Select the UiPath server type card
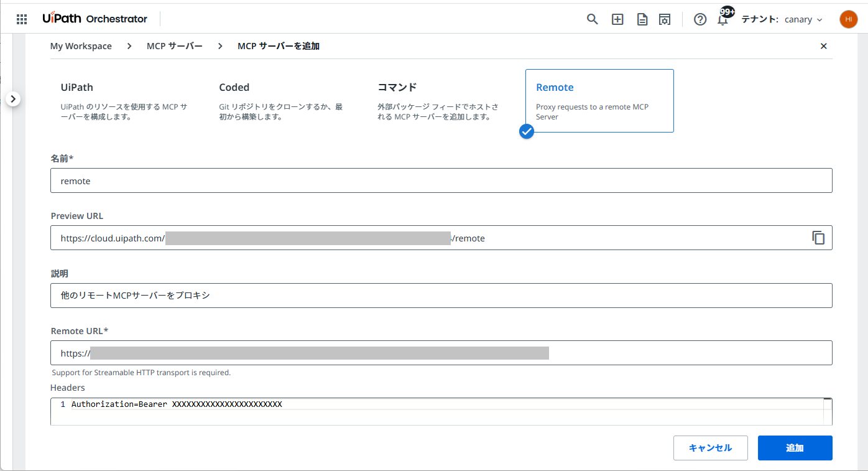This screenshot has width=868, height=471. (x=124, y=101)
